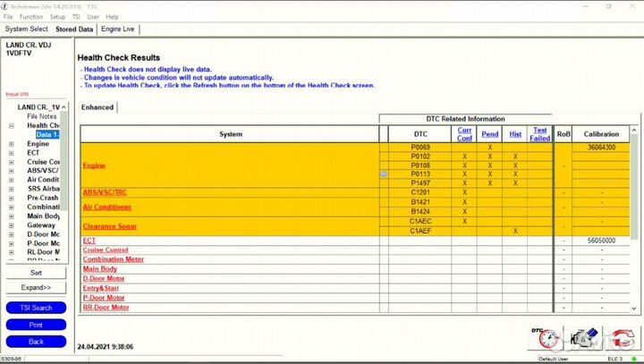Click the small icon in the Engine row
Screen dimensions: 644x364
click(x=384, y=174)
